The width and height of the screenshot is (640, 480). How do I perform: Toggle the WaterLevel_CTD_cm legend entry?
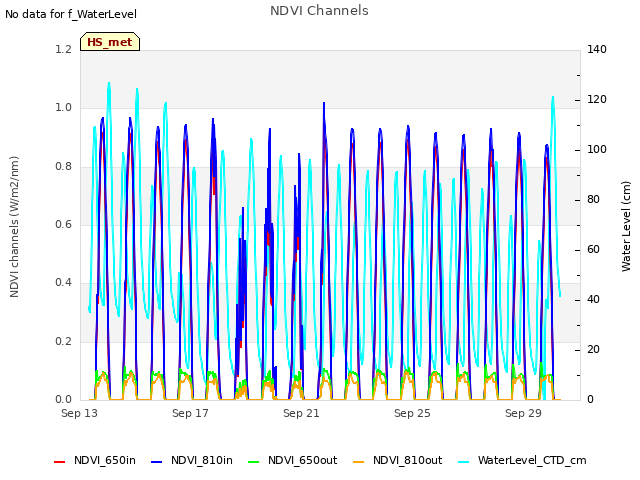click(522, 460)
